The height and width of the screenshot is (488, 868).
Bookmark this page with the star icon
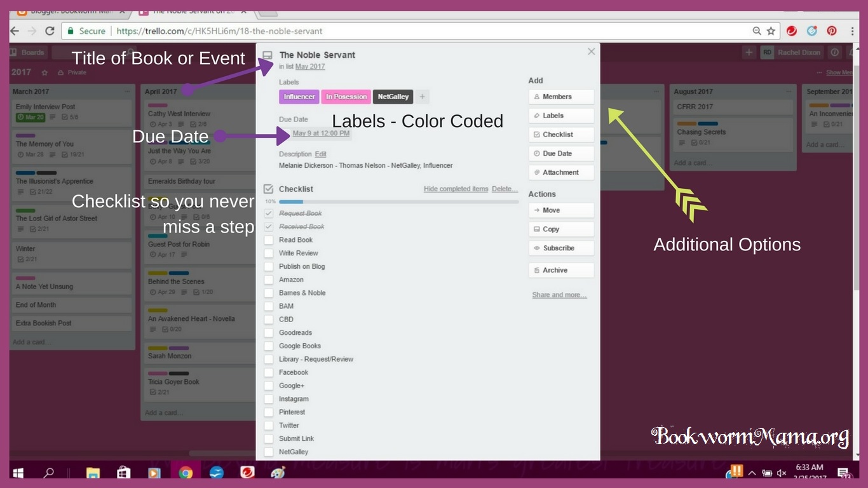point(771,30)
